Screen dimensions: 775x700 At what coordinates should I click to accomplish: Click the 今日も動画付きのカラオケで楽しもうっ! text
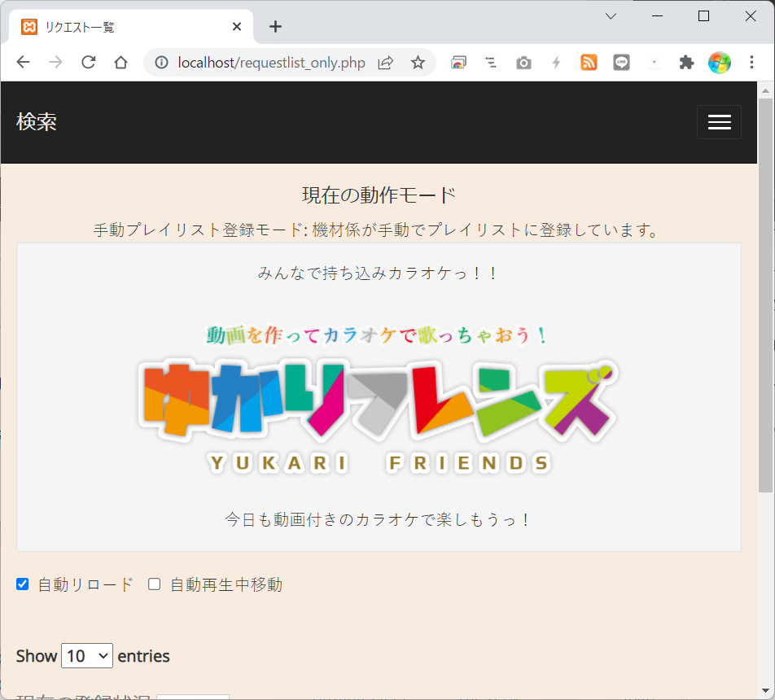[378, 519]
